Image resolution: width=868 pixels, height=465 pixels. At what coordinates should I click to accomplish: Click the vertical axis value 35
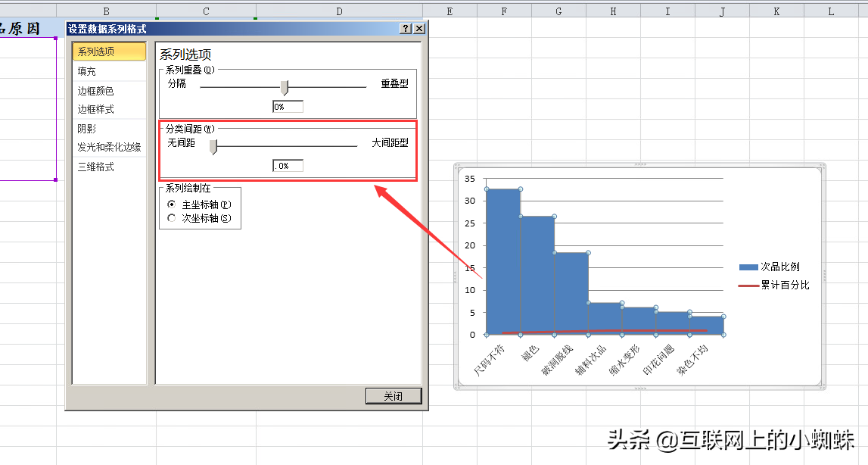coord(470,179)
